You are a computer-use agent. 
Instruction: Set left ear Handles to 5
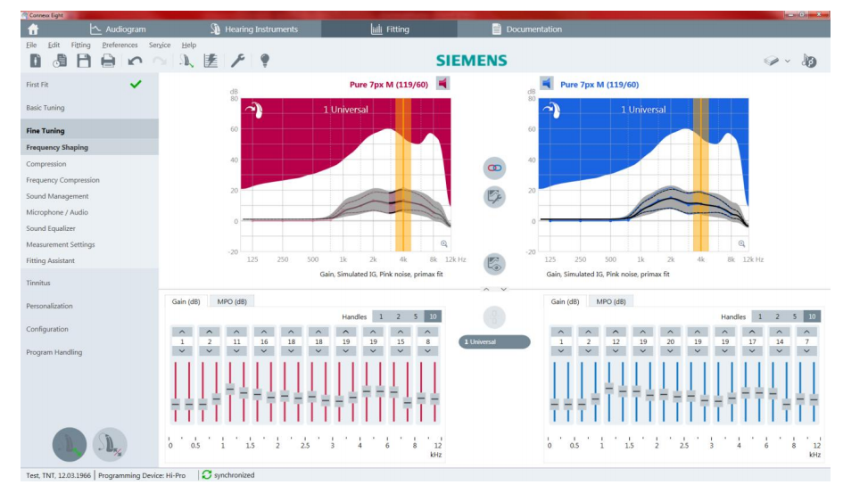[794, 316]
